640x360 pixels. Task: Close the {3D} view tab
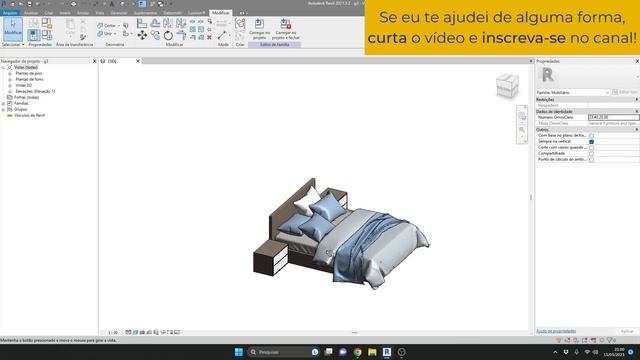[x=138, y=61]
